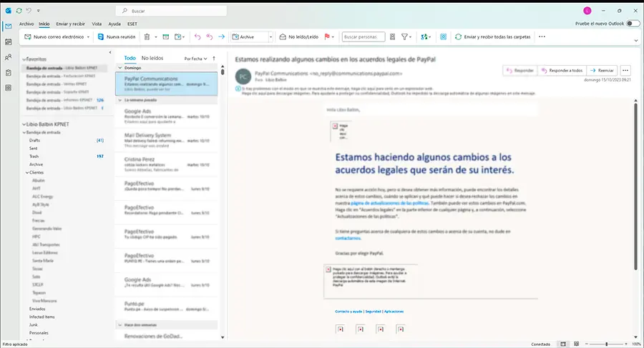Open the Nuevo correo electrónico dropdown arrow
The height and width of the screenshot is (348, 644).
88,37
